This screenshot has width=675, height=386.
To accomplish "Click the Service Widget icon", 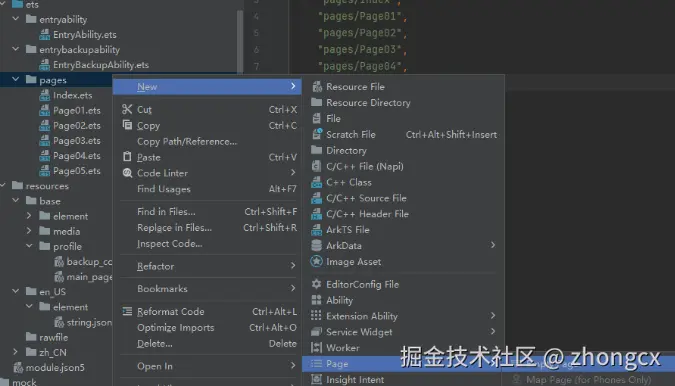I will click(317, 332).
